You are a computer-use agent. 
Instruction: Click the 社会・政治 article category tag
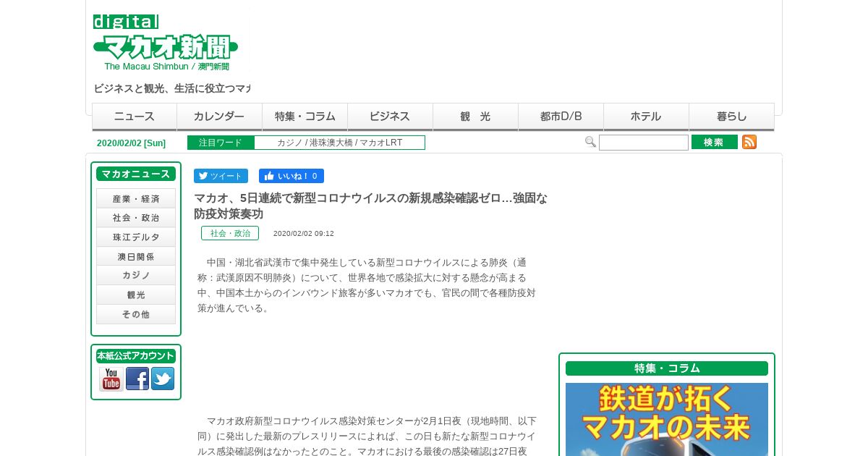tap(230, 233)
